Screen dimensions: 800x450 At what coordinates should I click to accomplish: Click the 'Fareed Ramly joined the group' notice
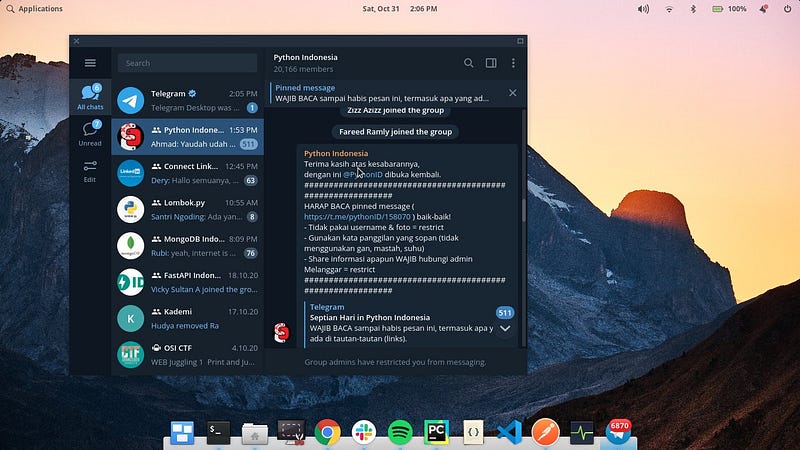(395, 132)
